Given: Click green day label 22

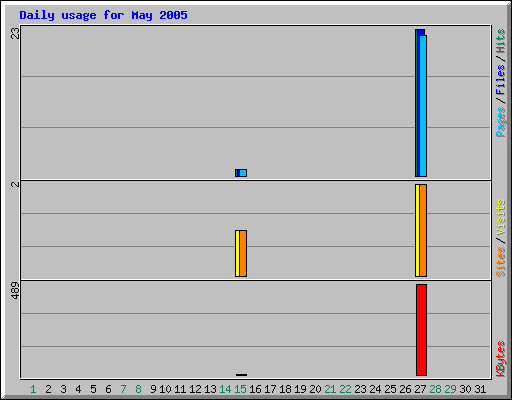Looking at the screenshot, I should tap(345, 389).
